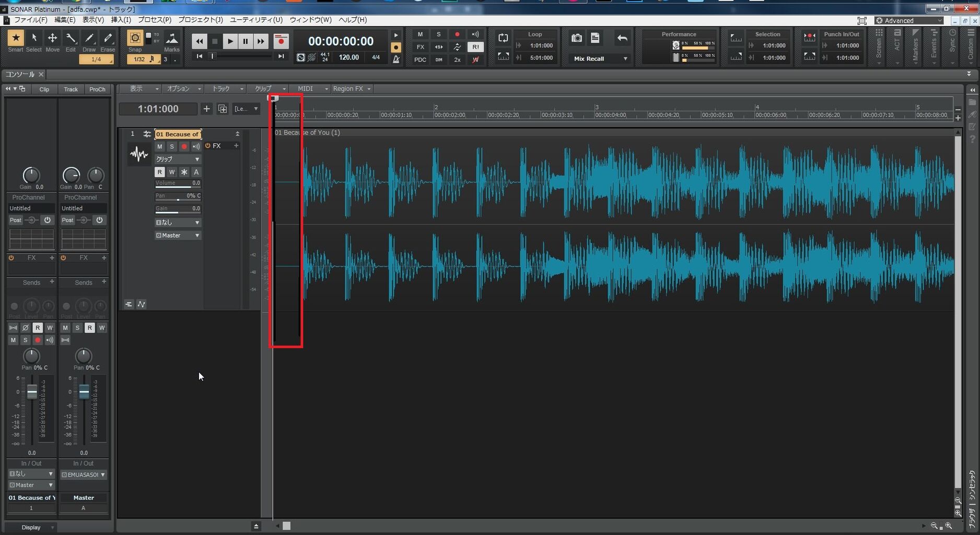Solo track 01 Because of with S
This screenshot has width=980, height=535.
pos(172,146)
